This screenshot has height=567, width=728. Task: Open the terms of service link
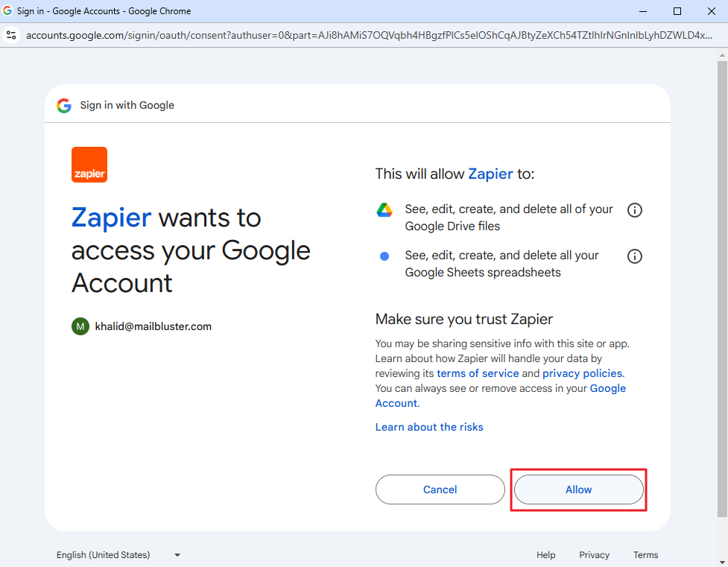pyautogui.click(x=478, y=373)
